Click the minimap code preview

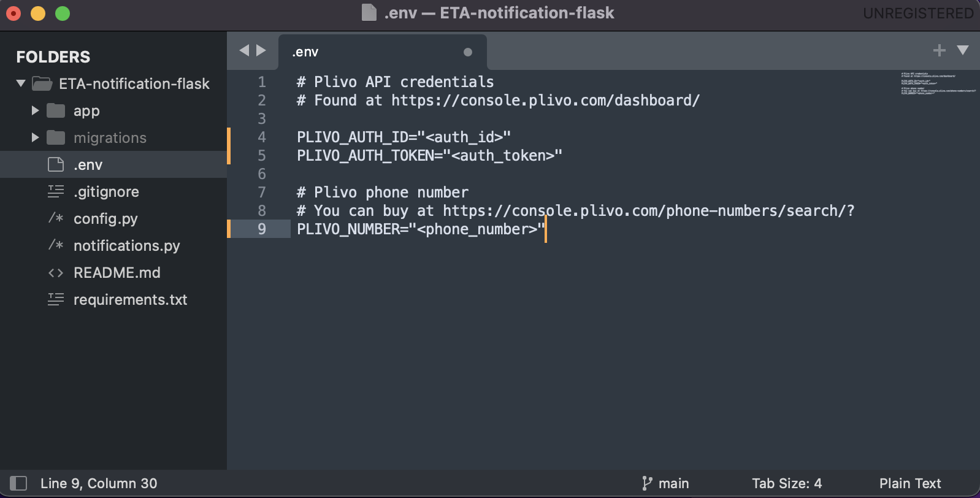click(937, 83)
